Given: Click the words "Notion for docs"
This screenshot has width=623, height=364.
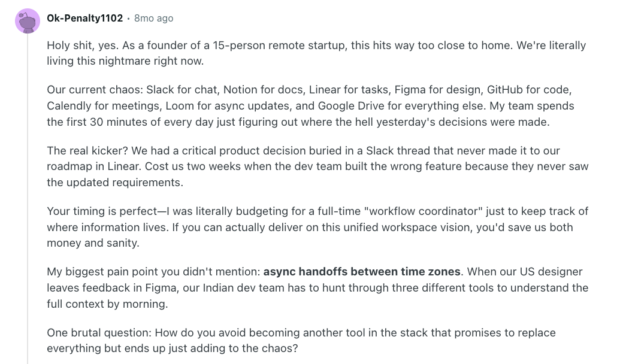Looking at the screenshot, I should click(263, 90).
